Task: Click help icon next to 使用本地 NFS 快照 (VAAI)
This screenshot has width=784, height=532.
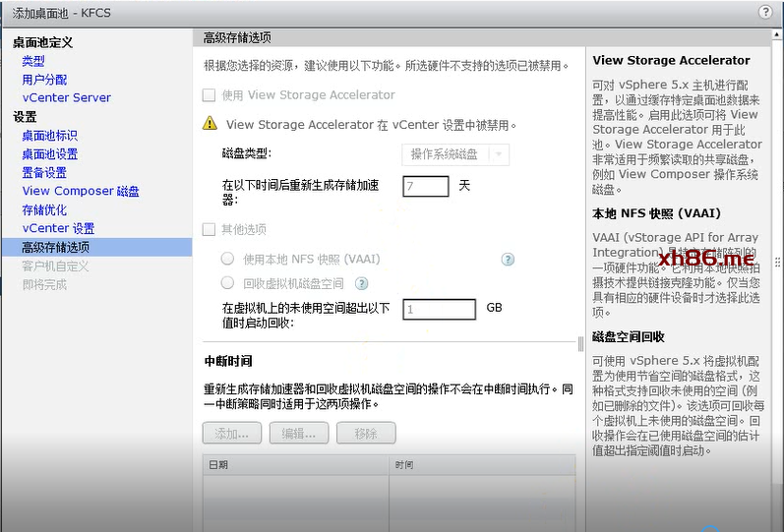Action: (508, 260)
